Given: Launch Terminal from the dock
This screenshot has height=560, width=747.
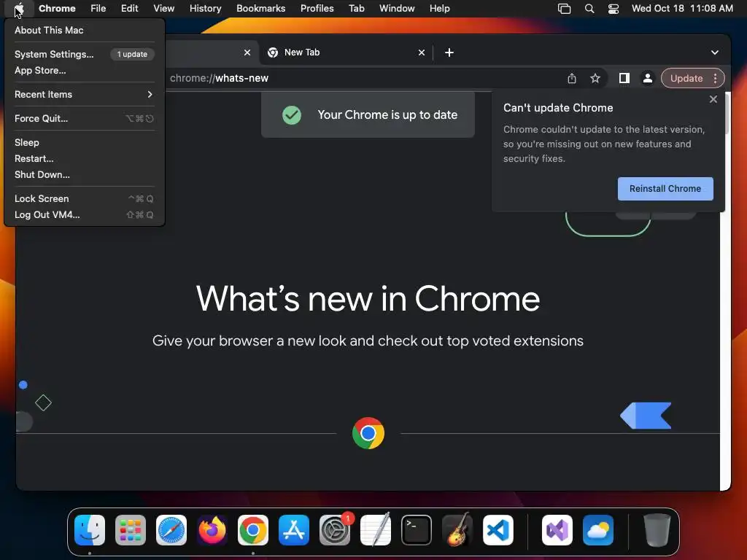Looking at the screenshot, I should pyautogui.click(x=417, y=530).
